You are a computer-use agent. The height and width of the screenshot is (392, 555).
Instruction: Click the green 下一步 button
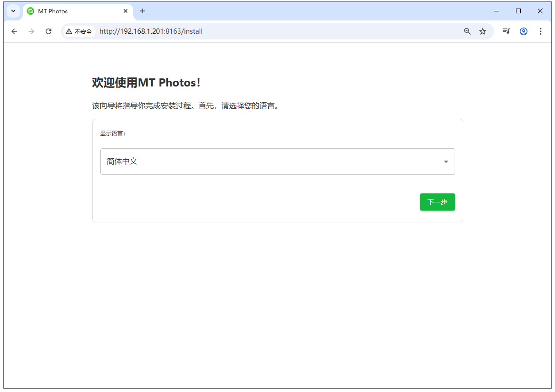(x=437, y=202)
